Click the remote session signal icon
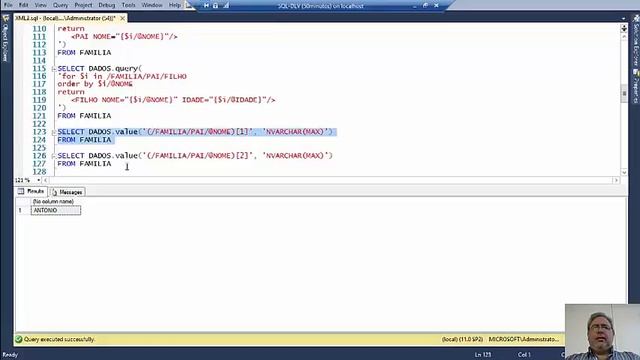This screenshot has width=640, height=360. [226, 6]
